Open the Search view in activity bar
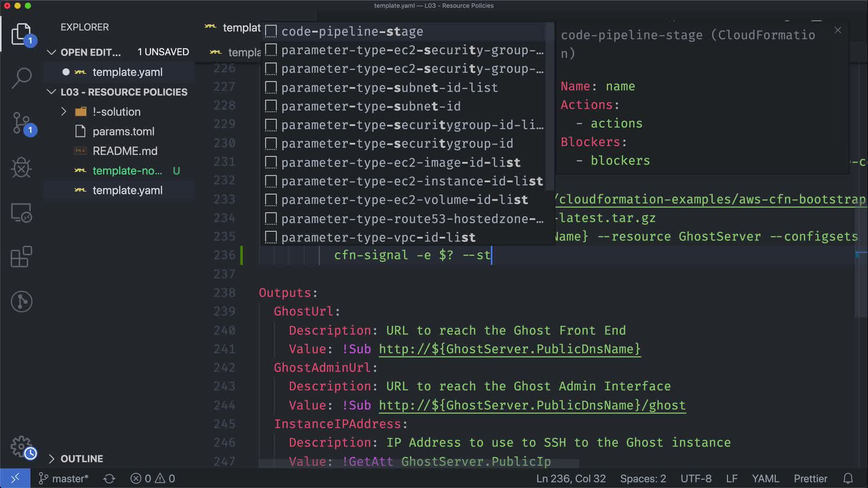Viewport: 868px width, 488px height. (21, 78)
